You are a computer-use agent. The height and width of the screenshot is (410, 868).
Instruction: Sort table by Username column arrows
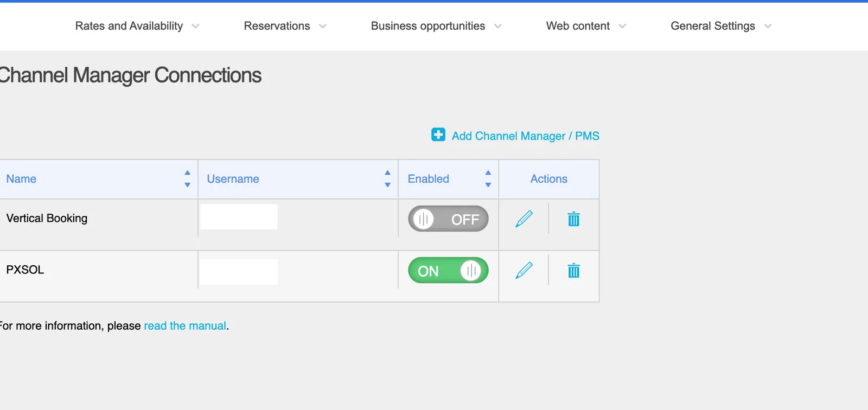coord(387,179)
